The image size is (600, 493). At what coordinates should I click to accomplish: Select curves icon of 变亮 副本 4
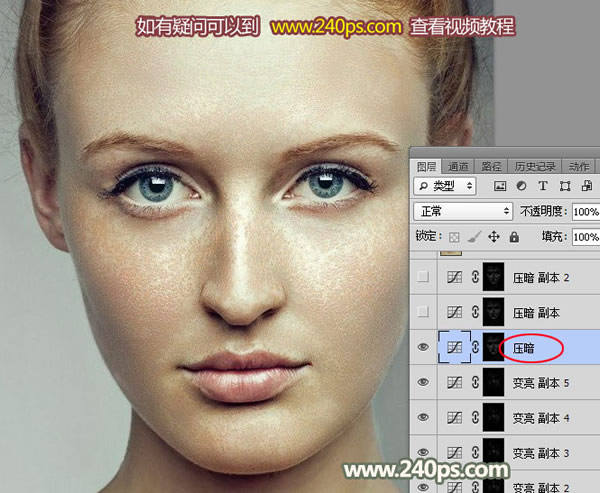[x=454, y=418]
